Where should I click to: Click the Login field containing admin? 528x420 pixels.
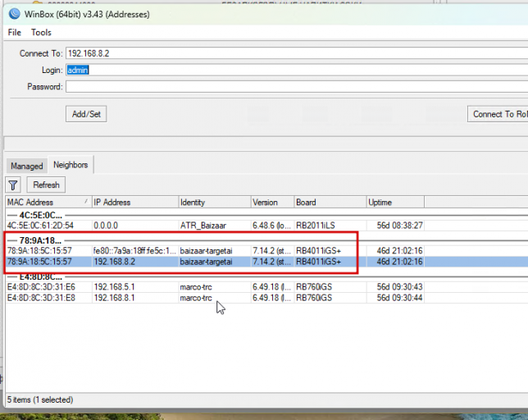[297, 70]
